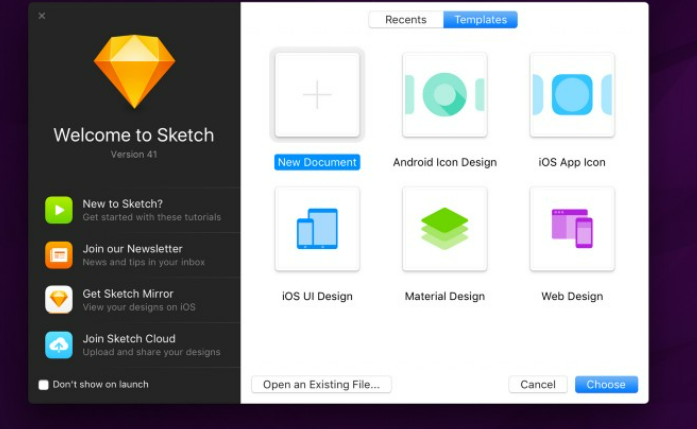
Task: Switch to the Templates tab
Action: (481, 20)
